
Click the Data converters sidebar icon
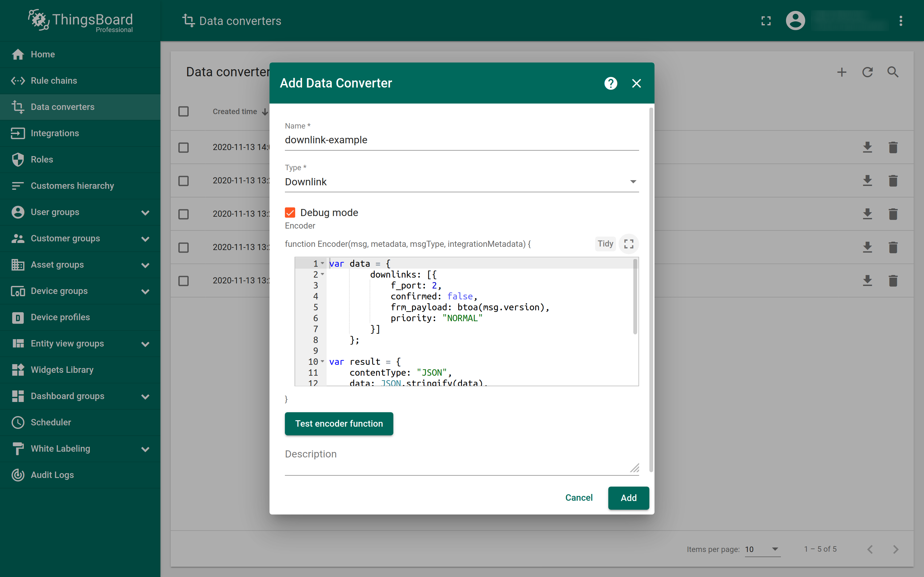click(18, 106)
